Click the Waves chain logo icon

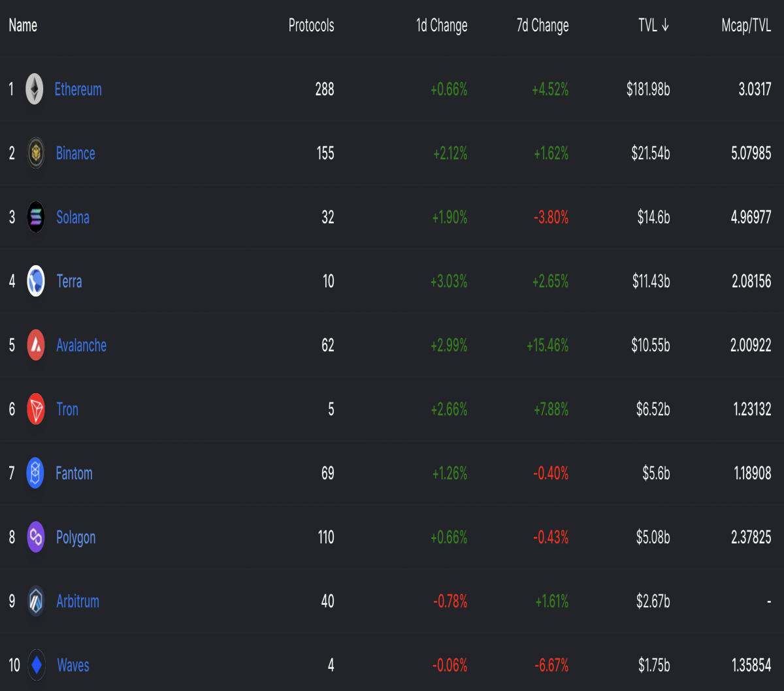click(x=37, y=665)
